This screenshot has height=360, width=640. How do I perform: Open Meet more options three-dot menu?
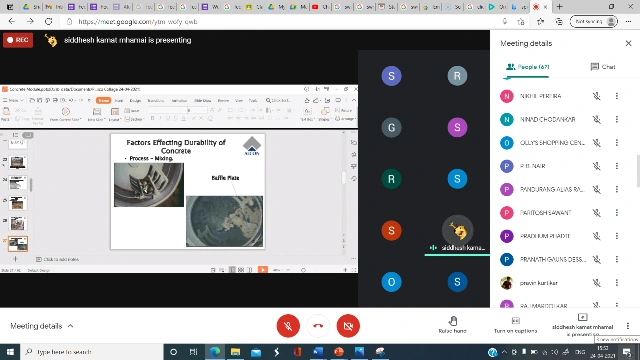coord(628,326)
